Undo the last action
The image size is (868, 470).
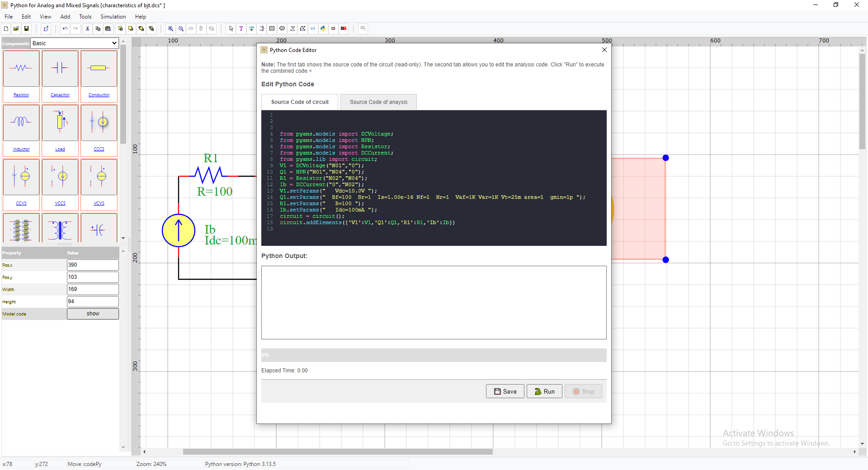(65, 28)
